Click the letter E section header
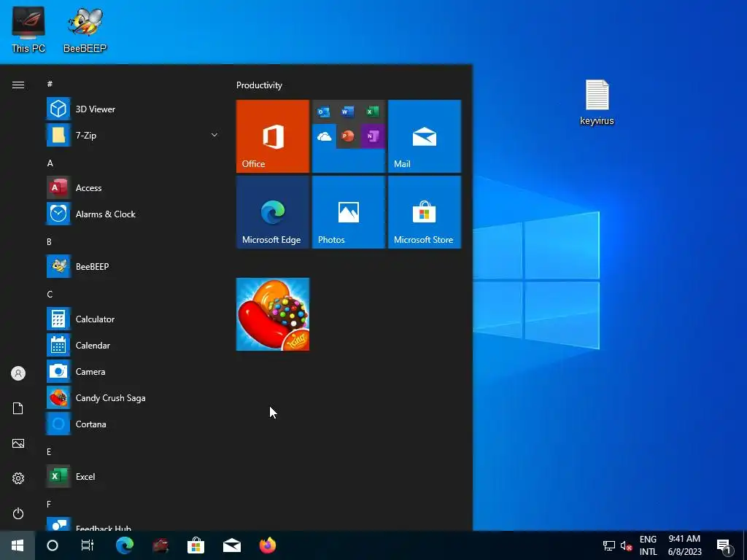The image size is (747, 560). tap(49, 452)
